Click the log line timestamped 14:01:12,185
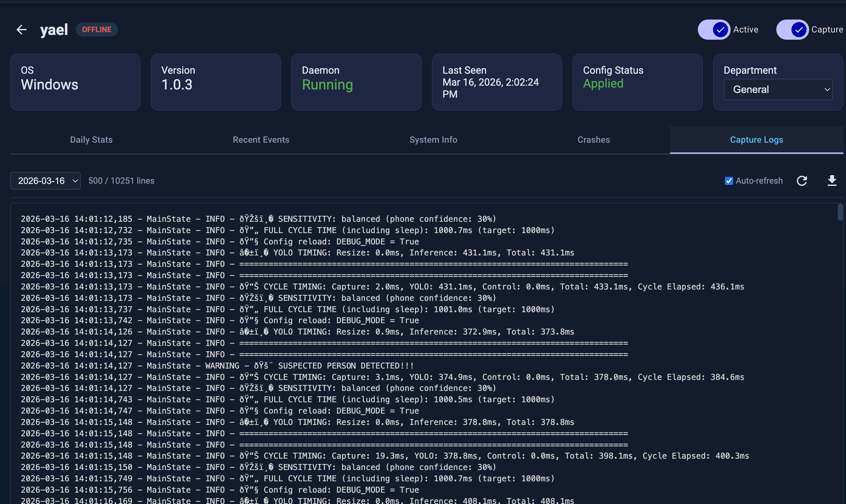The height and width of the screenshot is (504, 846). pos(258,219)
